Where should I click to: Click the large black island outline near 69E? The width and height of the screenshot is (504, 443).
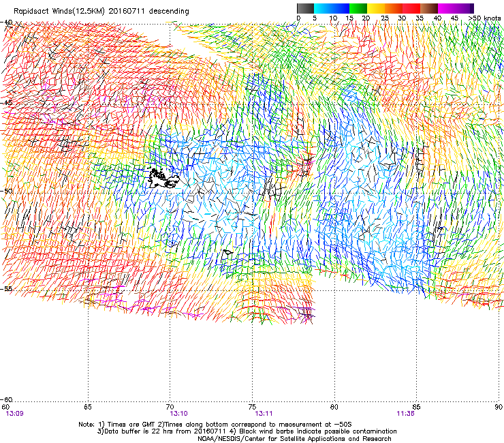point(163,178)
